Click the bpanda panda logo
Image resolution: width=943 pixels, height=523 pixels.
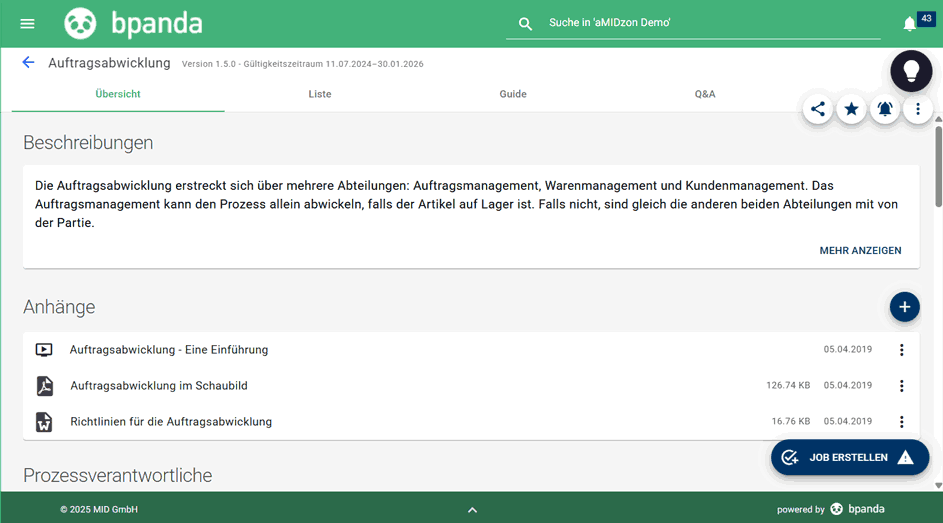(80, 23)
